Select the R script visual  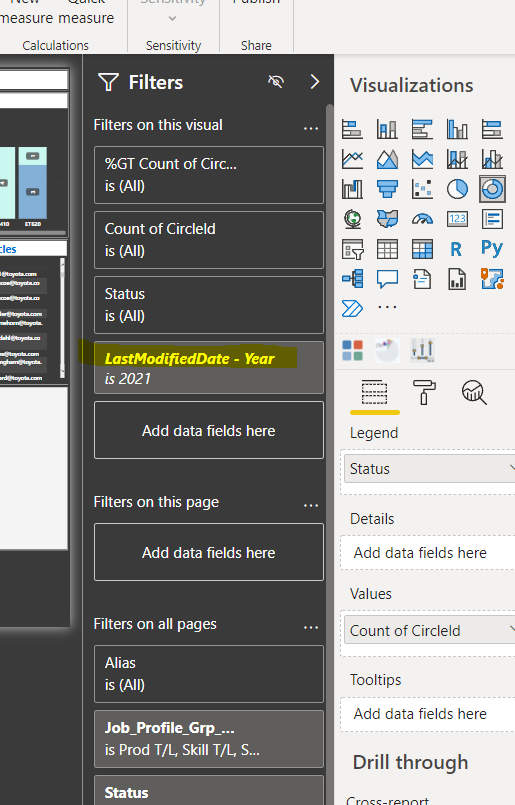(456, 250)
